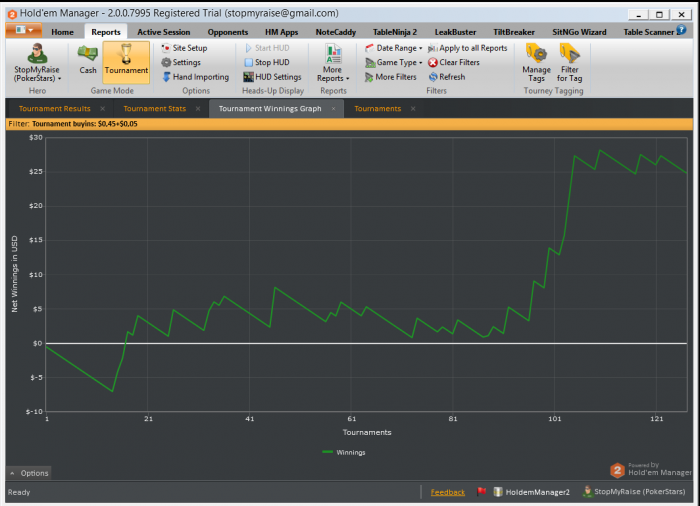The width and height of the screenshot is (700, 506).
Task: Open the LeakBuster tab
Action: (x=455, y=32)
